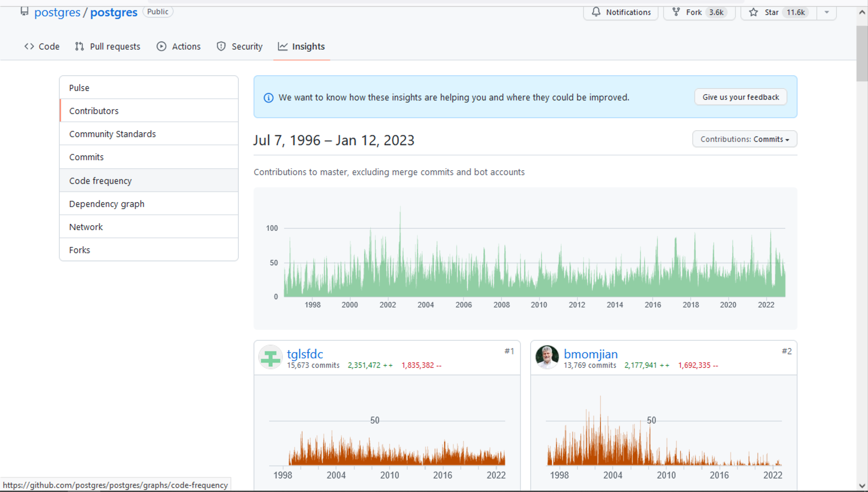The image size is (868, 492).
Task: Click the Star icon
Action: [753, 12]
